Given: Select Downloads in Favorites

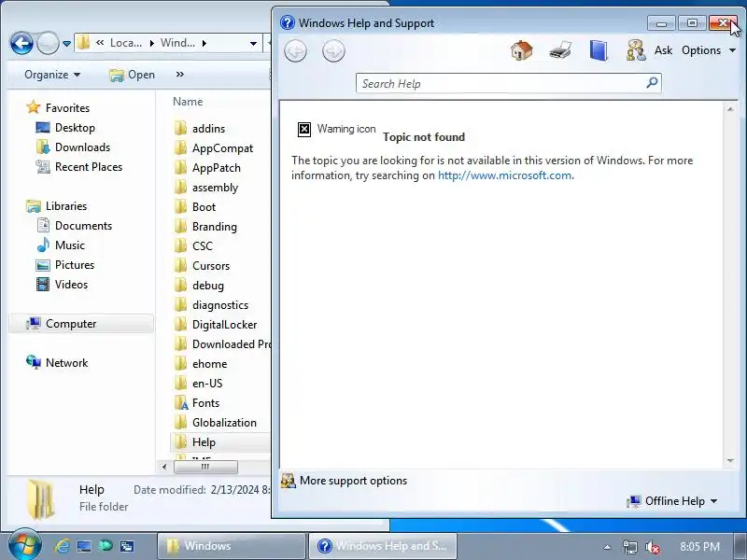Looking at the screenshot, I should (73, 147).
